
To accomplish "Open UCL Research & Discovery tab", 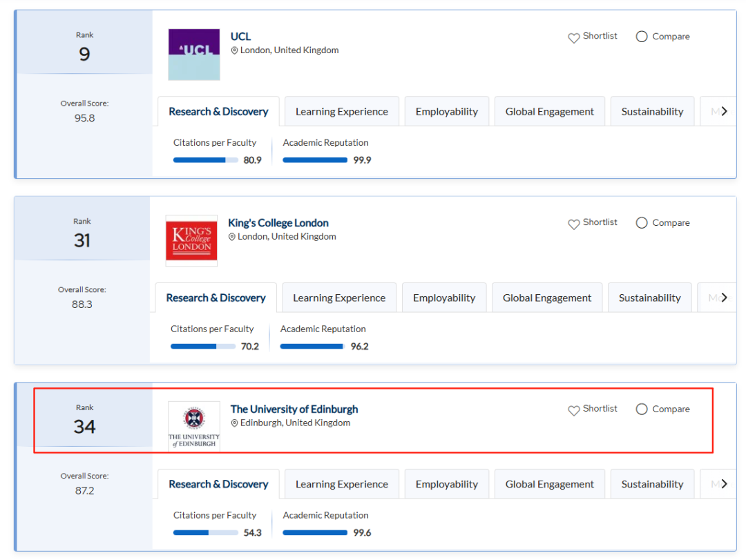I will tap(218, 112).
